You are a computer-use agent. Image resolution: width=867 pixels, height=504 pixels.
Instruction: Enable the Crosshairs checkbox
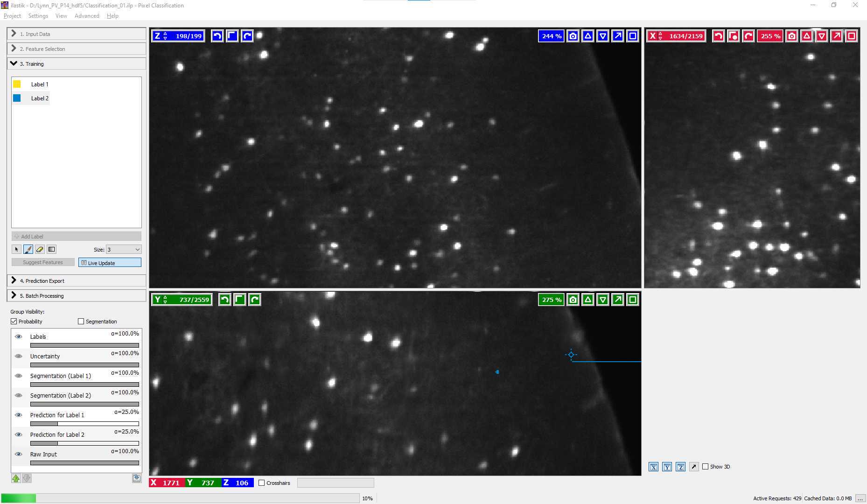point(261,483)
